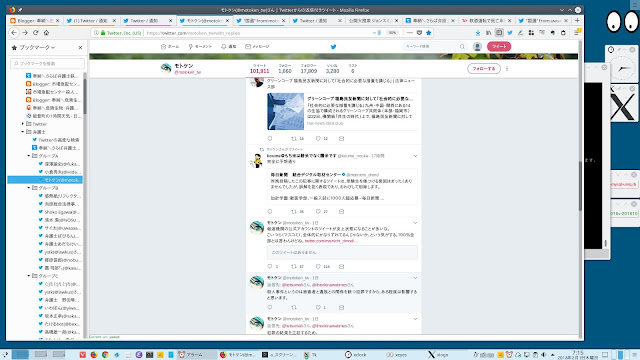The image size is (640, 360).
Task: Open ホーム in the Twitter navigation bar
Action: 170,47
